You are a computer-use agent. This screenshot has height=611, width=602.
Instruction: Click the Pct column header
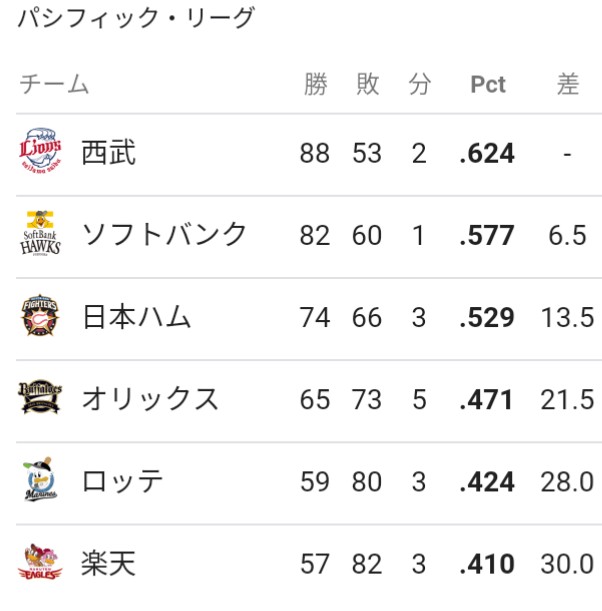click(488, 84)
